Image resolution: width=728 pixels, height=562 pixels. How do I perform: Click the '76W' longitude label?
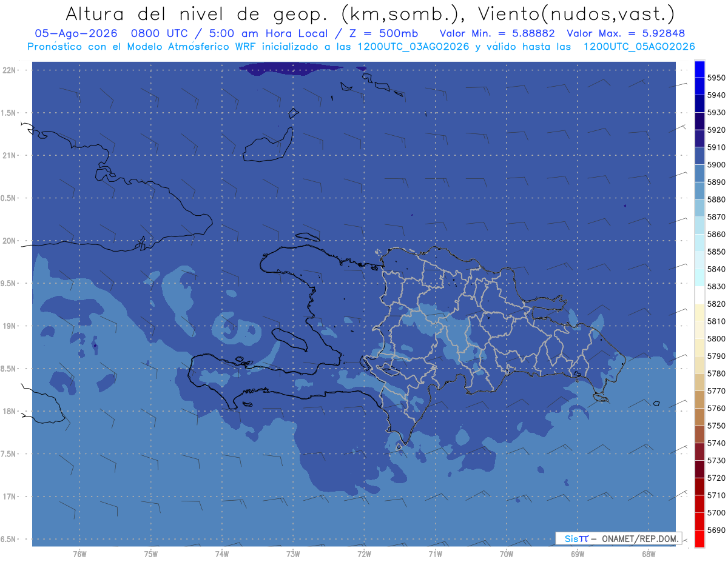click(x=79, y=554)
